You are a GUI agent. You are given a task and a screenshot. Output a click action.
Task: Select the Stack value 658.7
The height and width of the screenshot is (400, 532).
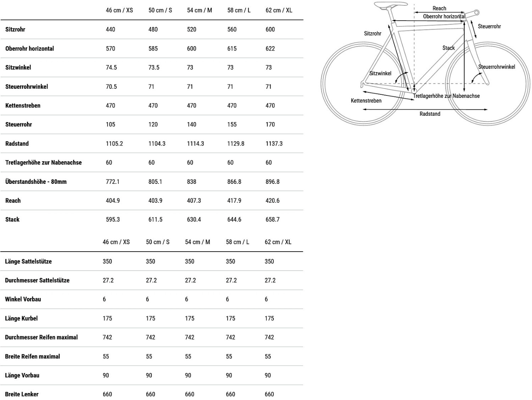(x=272, y=220)
